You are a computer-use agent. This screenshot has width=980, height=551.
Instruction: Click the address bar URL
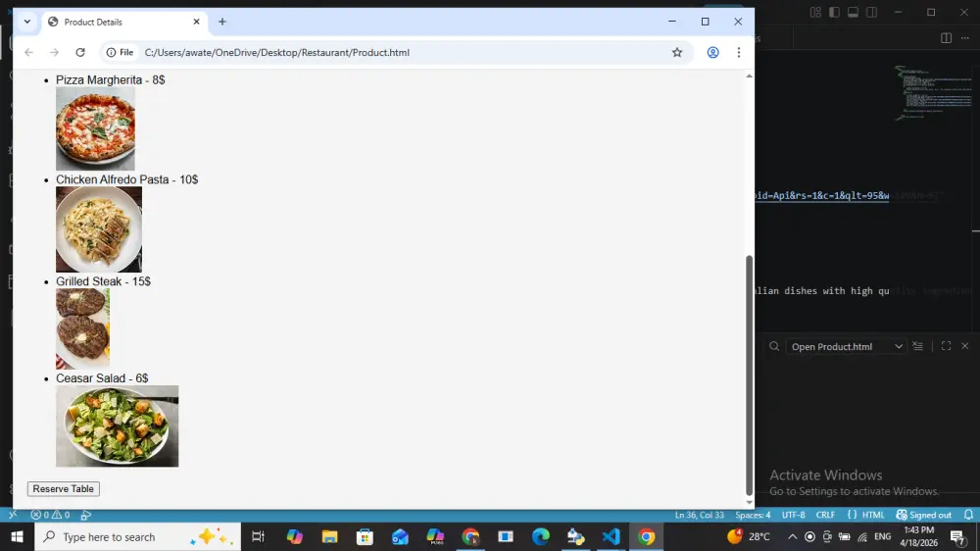click(x=277, y=53)
